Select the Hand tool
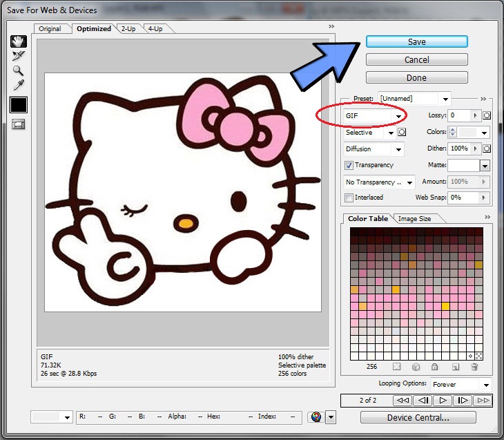 (19, 41)
